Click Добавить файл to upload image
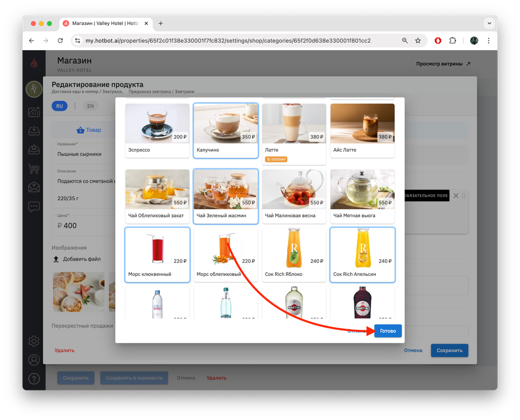Image resolution: width=520 pixels, height=420 pixels. [x=82, y=259]
